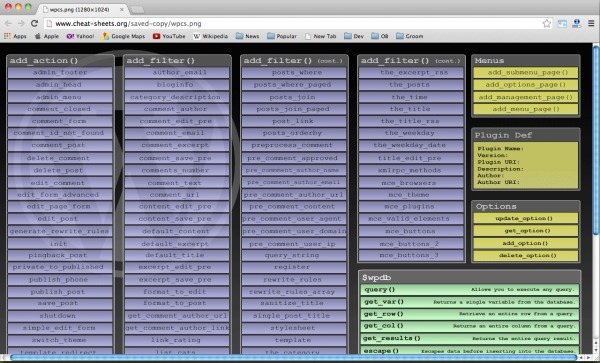The width and height of the screenshot is (600, 363).
Task: Expand the Dev bookmarks folder
Action: (354, 36)
